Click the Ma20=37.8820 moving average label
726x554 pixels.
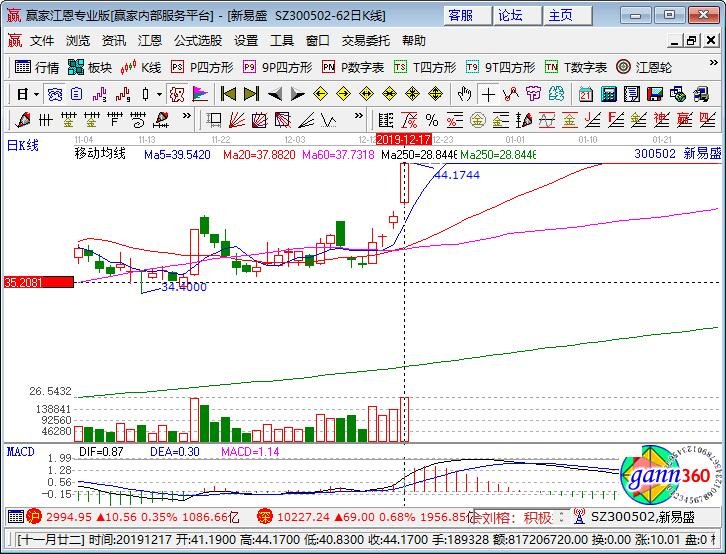259,155
